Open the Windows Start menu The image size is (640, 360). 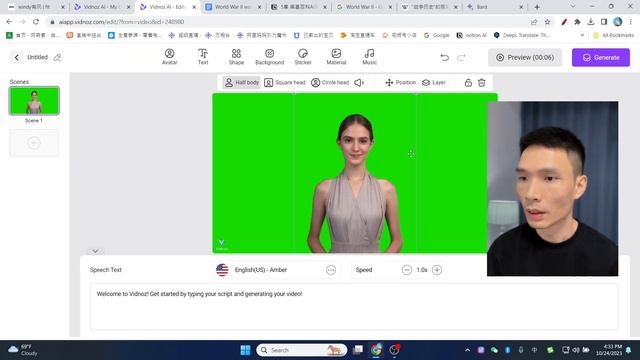click(x=245, y=350)
